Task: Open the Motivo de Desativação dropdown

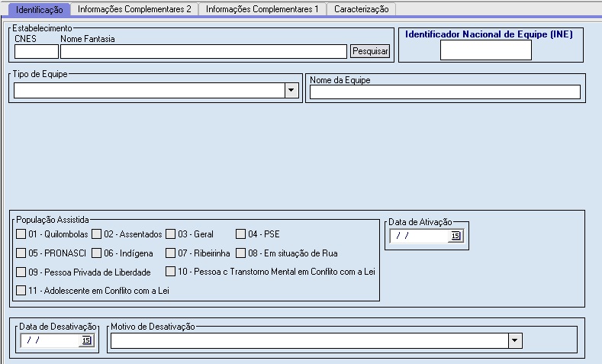Action: pos(515,340)
